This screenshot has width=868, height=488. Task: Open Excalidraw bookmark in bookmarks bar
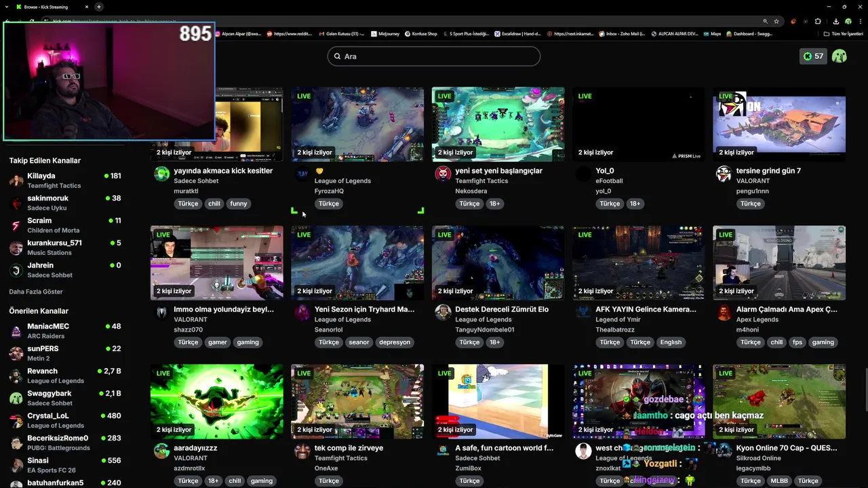pyautogui.click(x=517, y=33)
